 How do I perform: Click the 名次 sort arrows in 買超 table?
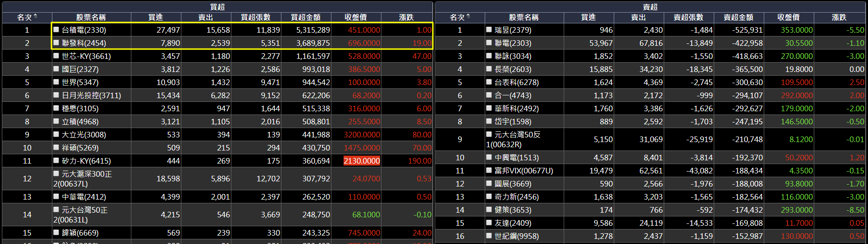click(36, 16)
